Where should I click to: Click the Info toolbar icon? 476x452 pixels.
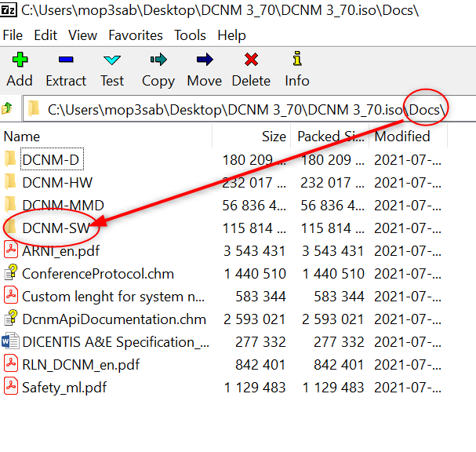[x=297, y=58]
